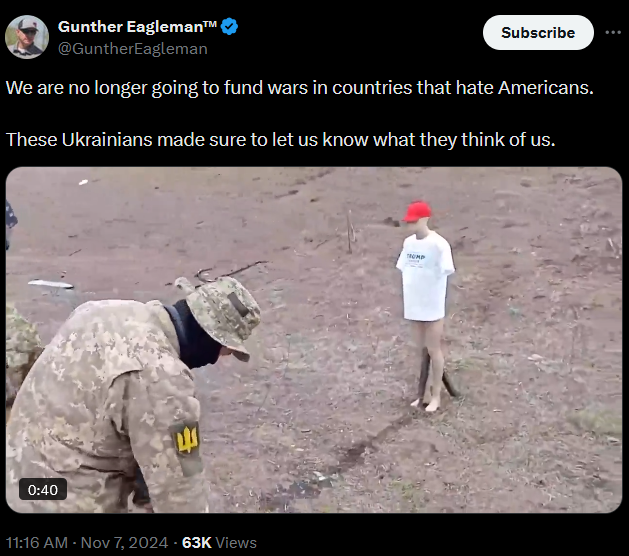View the 63K Views analytics

(219, 542)
